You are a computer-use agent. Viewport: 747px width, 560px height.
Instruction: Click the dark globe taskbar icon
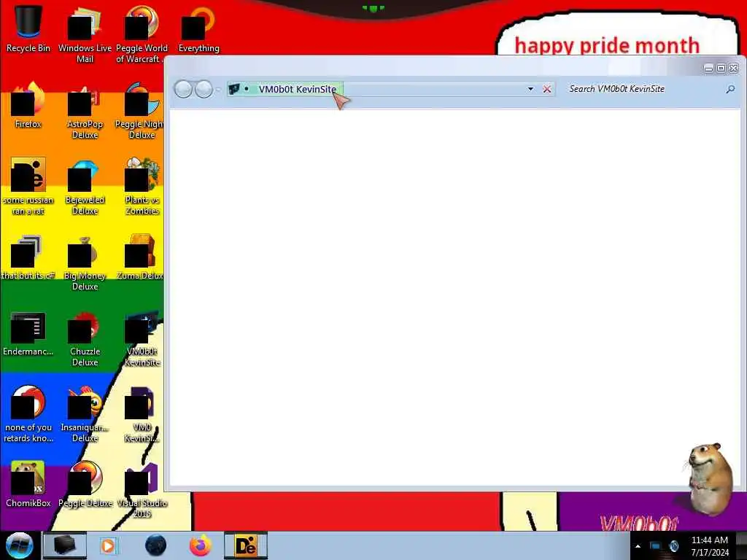(155, 545)
